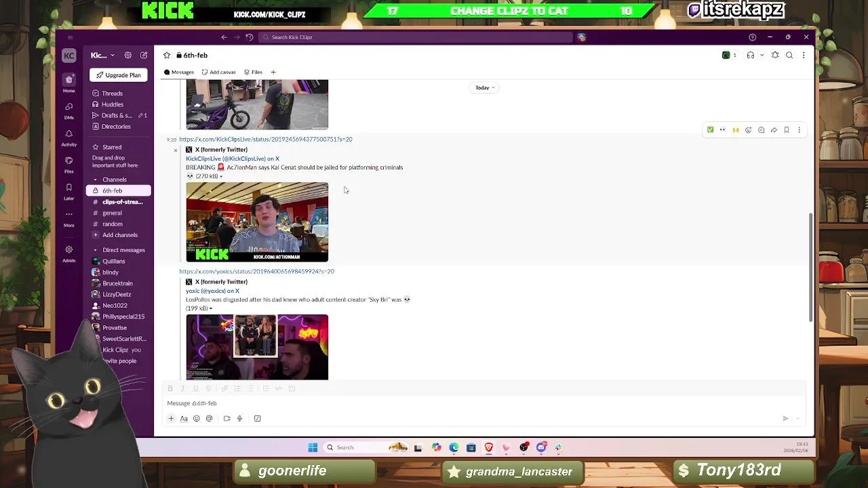Switch to the Messages tab
Viewport: 868px width, 488px height.
coord(179,72)
